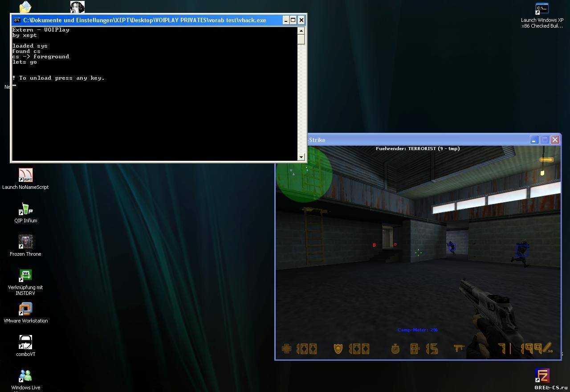Click the Counter-Strike window title bar text
The height and width of the screenshot is (392, 570).
click(x=316, y=140)
